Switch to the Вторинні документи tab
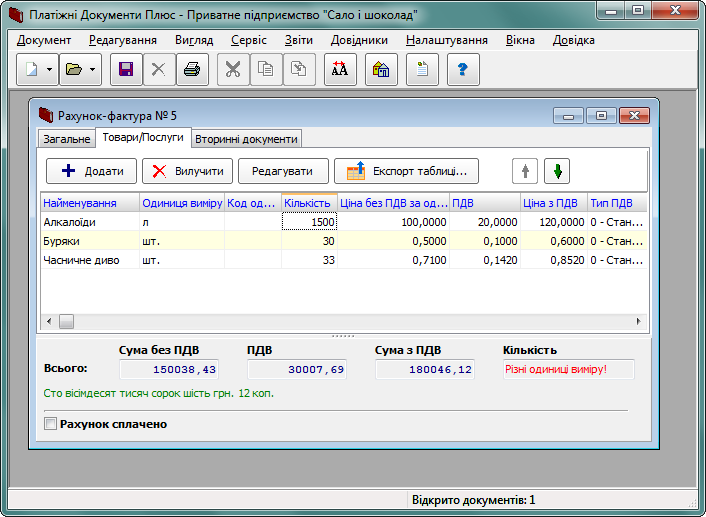Screen dimensions: 706x517 [246, 139]
